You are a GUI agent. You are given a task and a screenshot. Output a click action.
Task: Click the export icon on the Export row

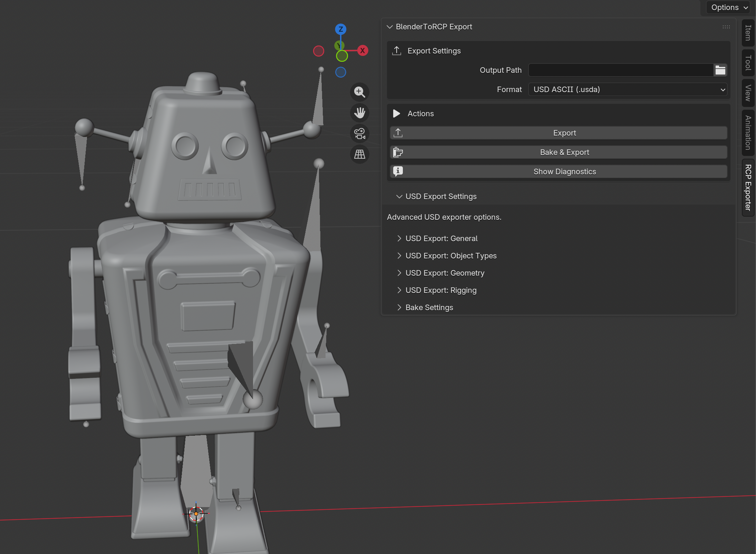[398, 132]
